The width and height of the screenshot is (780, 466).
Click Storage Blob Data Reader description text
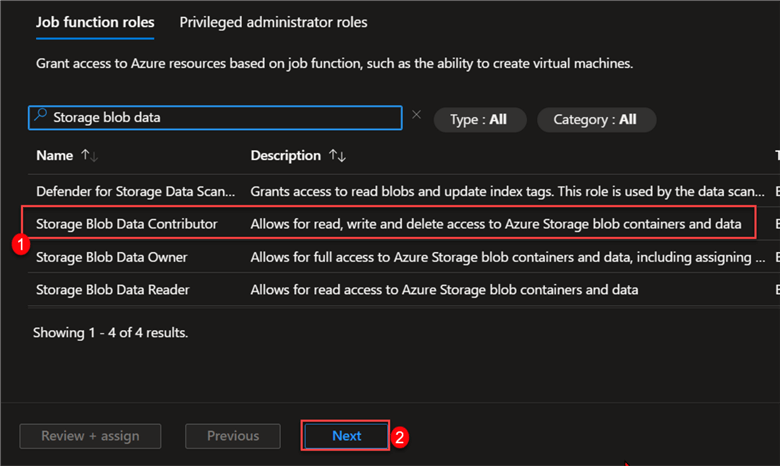tap(444, 290)
